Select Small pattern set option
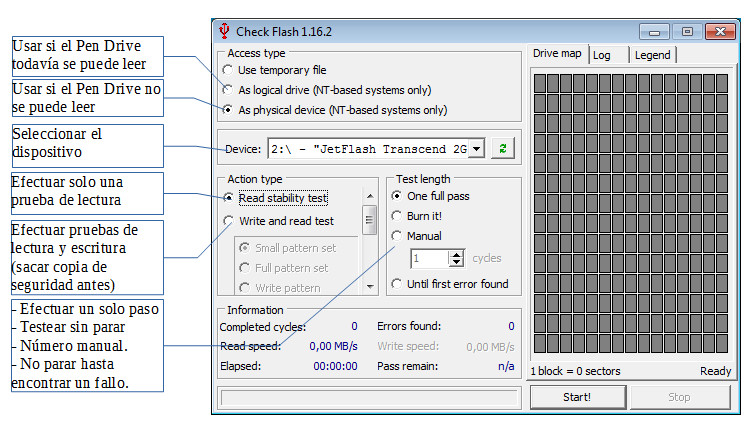The image size is (756, 435). pyautogui.click(x=244, y=248)
